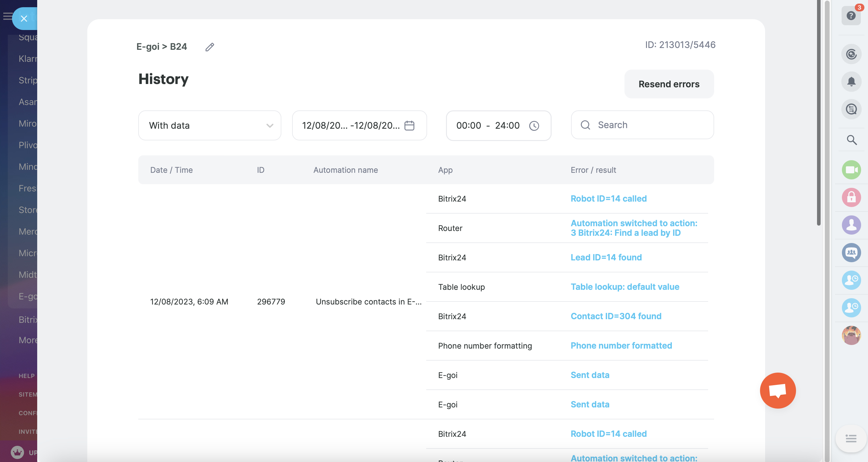Click the pencil edit icon beside E-goi > B24
The height and width of the screenshot is (462, 868).
[210, 47]
